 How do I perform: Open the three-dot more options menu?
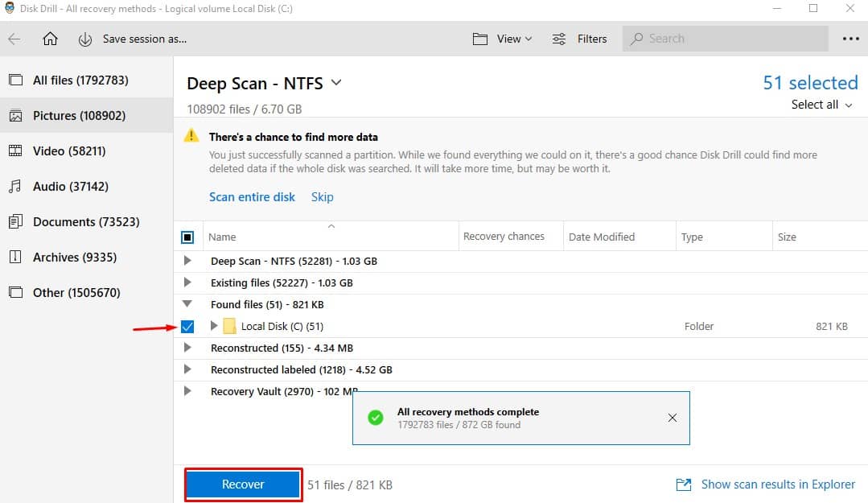pos(850,39)
